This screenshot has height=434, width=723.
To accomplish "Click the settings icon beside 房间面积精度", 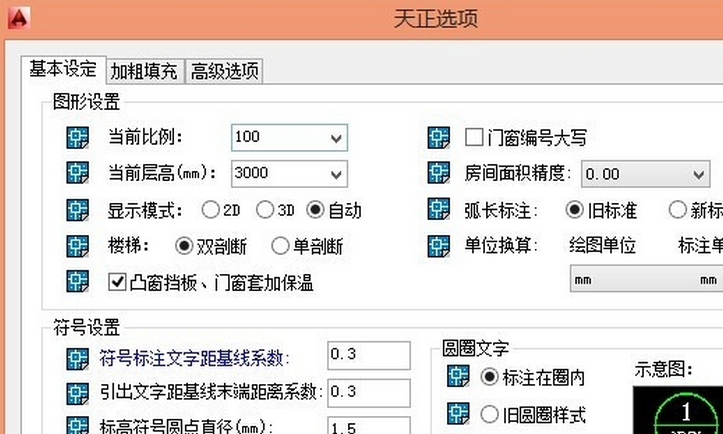I will point(439,173).
